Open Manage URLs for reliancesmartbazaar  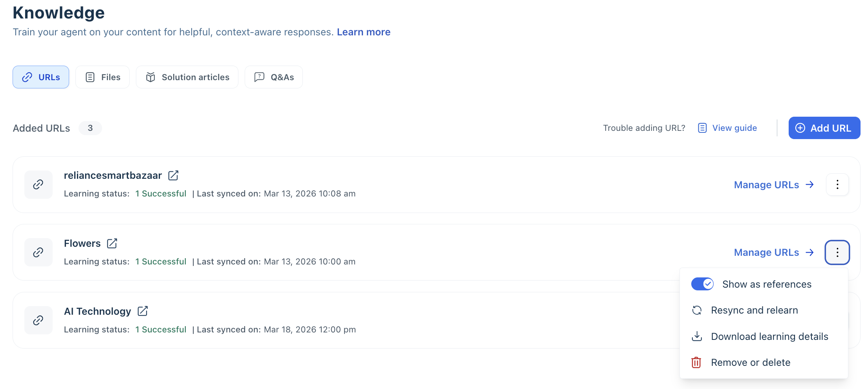pos(774,185)
